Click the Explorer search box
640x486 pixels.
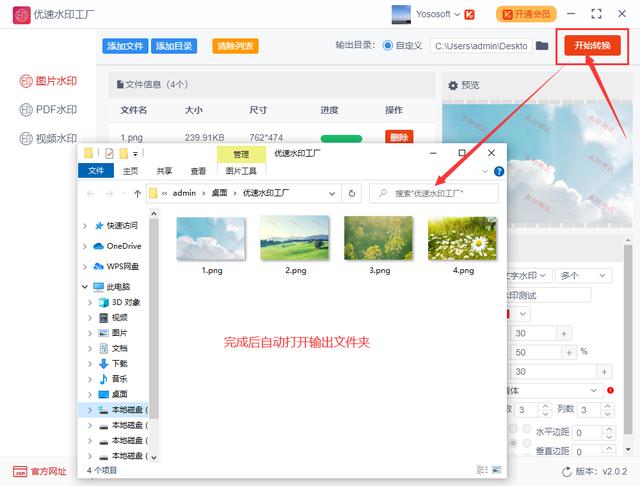[x=433, y=193]
